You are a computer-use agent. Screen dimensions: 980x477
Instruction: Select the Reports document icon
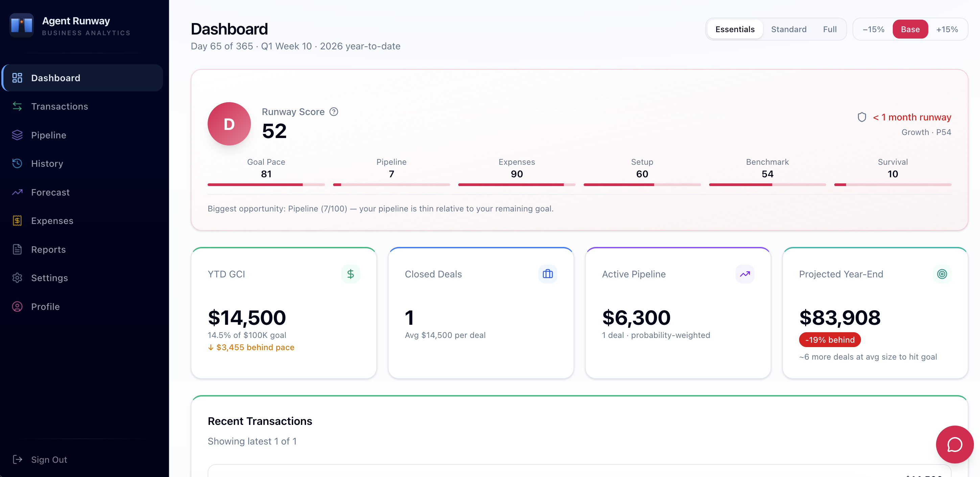pos(17,249)
